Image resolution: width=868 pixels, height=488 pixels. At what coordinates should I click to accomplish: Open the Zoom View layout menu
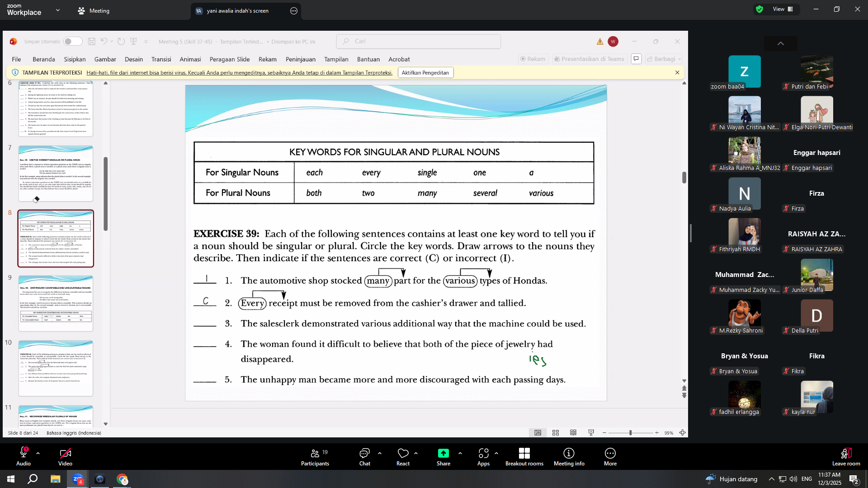point(783,9)
